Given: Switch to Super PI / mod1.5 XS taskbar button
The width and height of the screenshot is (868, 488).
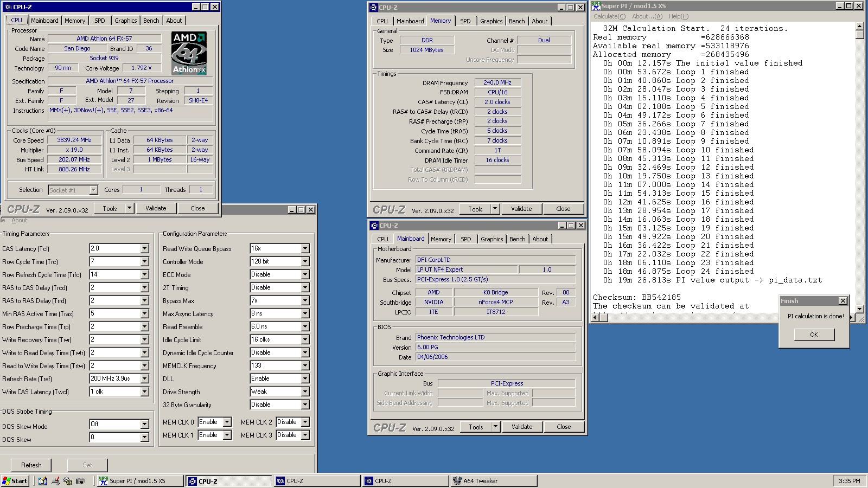Looking at the screenshot, I should (x=140, y=481).
